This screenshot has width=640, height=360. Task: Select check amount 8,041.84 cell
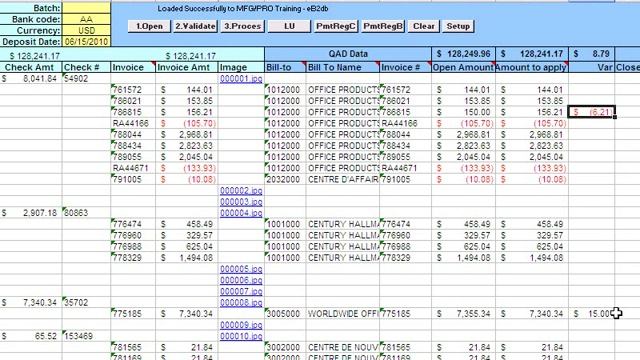point(31,78)
